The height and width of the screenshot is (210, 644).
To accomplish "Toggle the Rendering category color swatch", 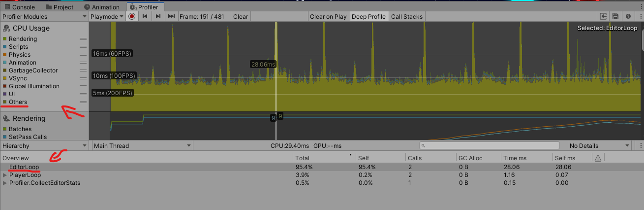I will [5, 39].
